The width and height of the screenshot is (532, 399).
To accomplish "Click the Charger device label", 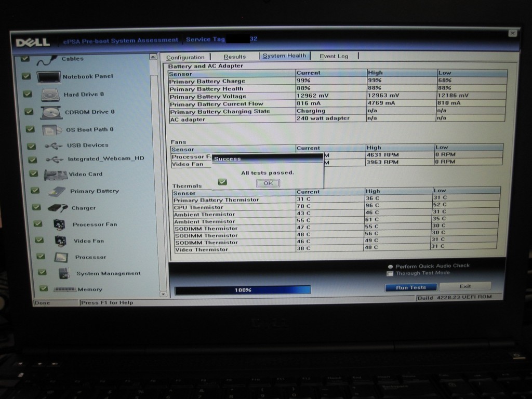I will tap(84, 208).
